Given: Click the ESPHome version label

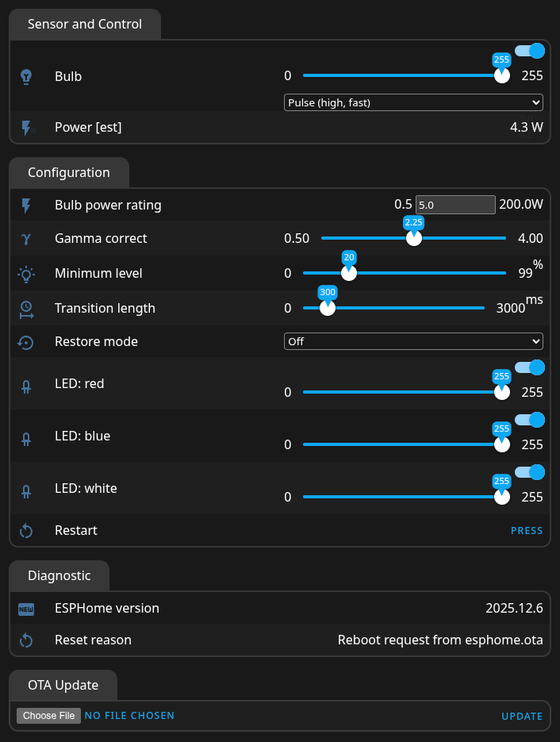Looking at the screenshot, I should click(x=107, y=609).
